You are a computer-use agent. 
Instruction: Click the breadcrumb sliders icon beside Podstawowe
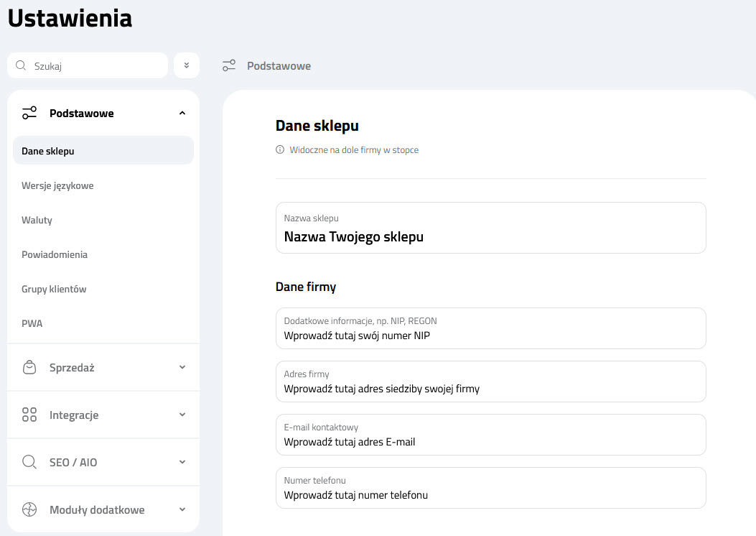pos(229,65)
